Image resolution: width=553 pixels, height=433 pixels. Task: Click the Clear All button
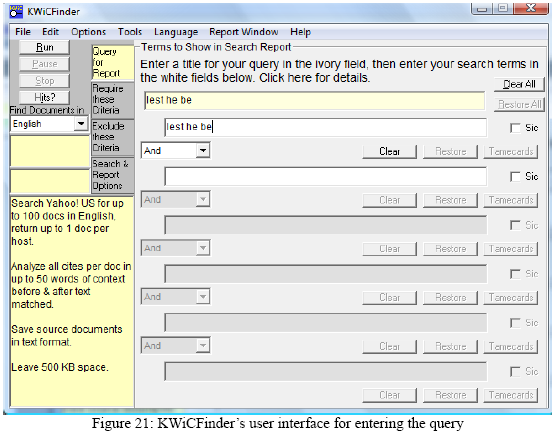[x=519, y=84]
